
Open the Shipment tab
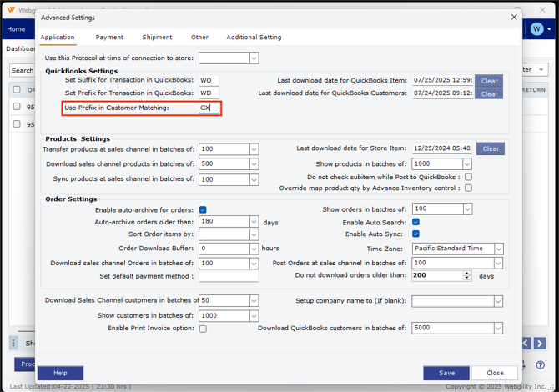click(x=157, y=38)
